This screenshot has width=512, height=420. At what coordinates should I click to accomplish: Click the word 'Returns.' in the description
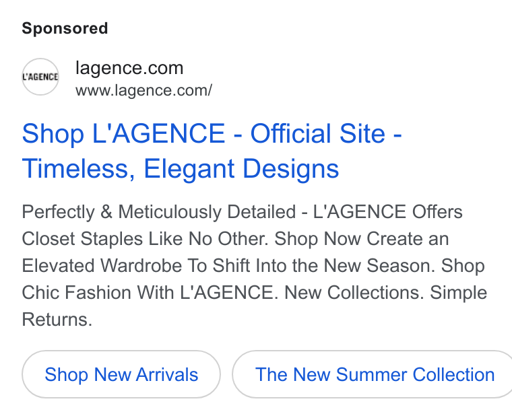pos(57,319)
